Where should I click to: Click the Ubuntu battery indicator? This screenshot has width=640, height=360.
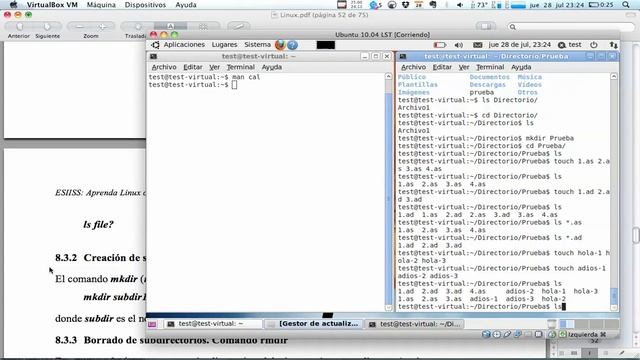click(440, 45)
